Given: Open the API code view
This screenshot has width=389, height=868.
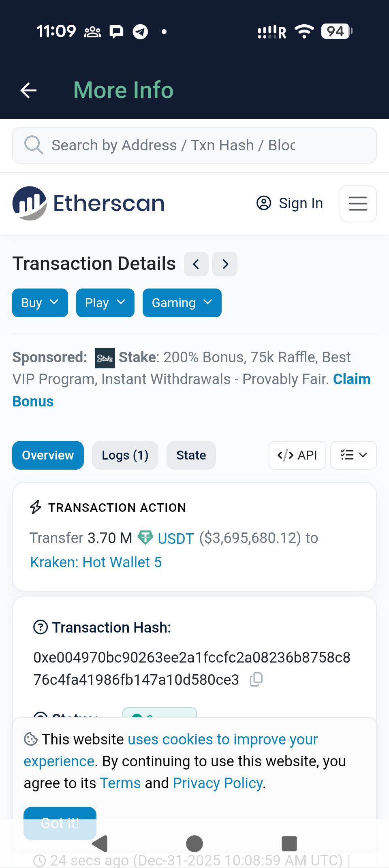Looking at the screenshot, I should 297,455.
